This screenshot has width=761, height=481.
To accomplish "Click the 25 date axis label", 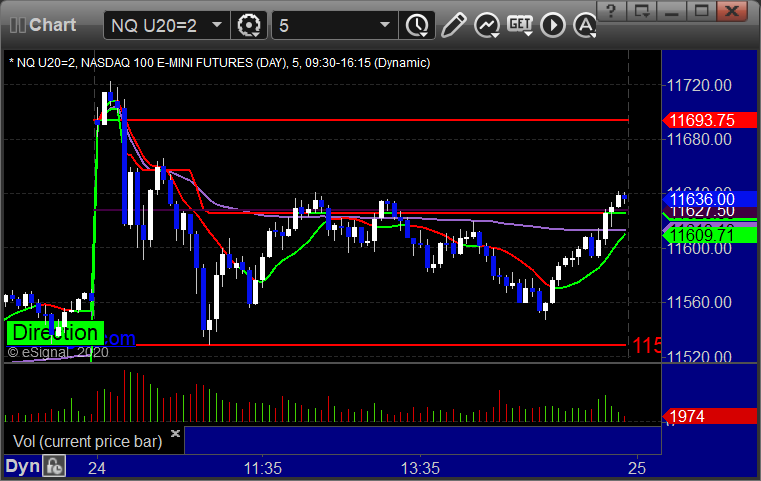I will (x=637, y=468).
